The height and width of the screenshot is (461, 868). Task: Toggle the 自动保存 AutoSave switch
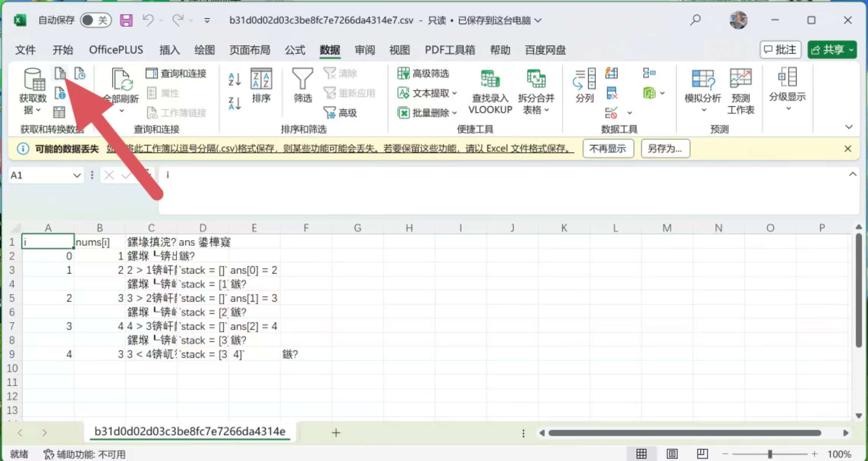pyautogui.click(x=95, y=20)
